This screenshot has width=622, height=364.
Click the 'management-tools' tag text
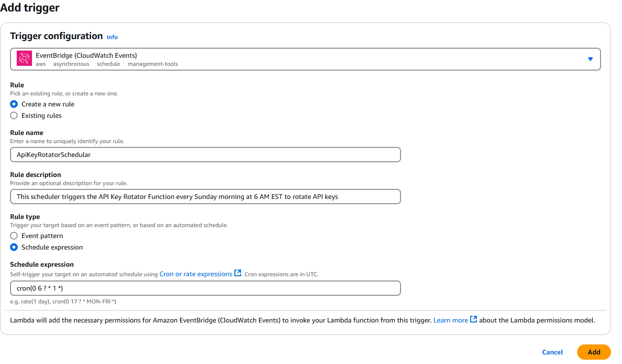point(153,64)
